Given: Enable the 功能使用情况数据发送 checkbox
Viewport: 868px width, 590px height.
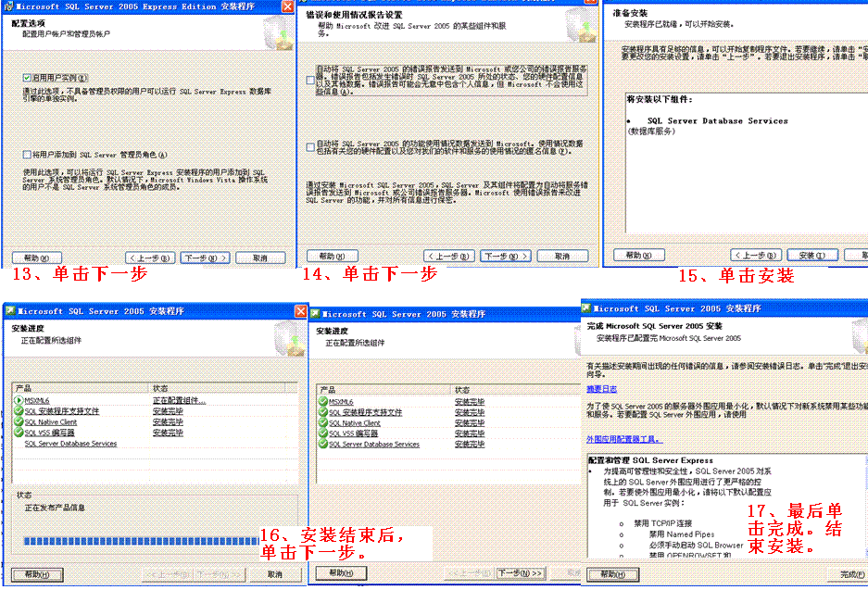Looking at the screenshot, I should coord(310,147).
